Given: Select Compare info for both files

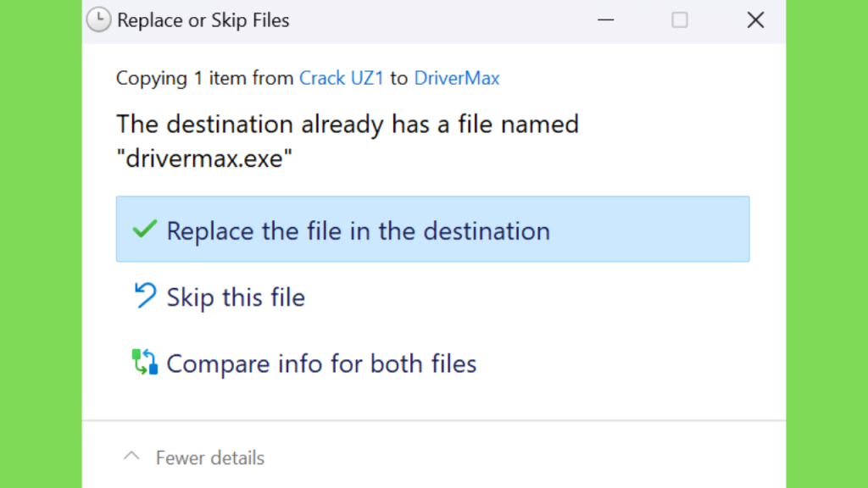Looking at the screenshot, I should coord(433,363).
